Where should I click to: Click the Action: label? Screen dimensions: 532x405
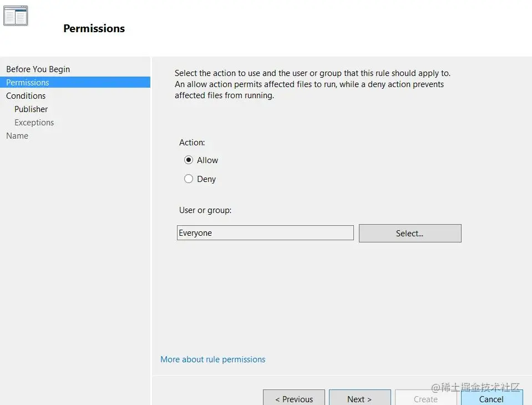click(x=192, y=143)
